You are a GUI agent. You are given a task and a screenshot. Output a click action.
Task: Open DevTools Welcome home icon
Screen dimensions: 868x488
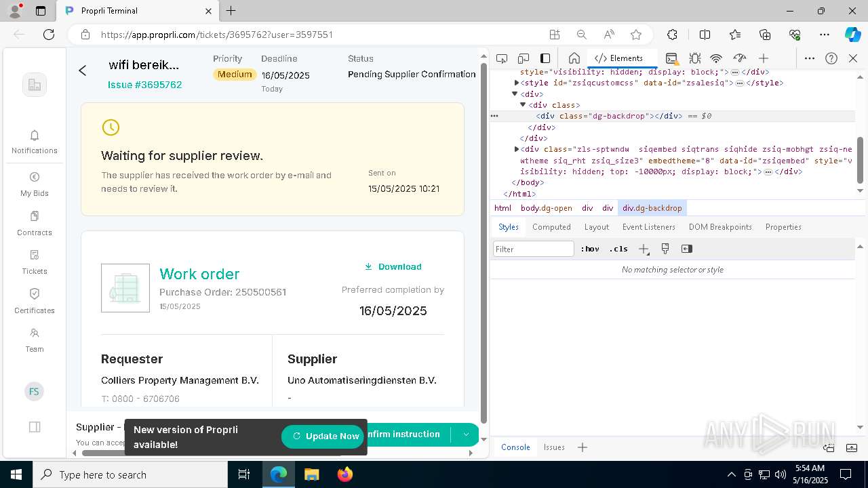coord(574,58)
